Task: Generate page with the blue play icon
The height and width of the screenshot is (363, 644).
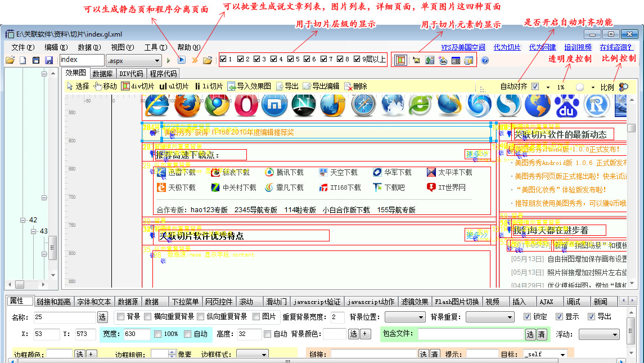Action: 181,60
